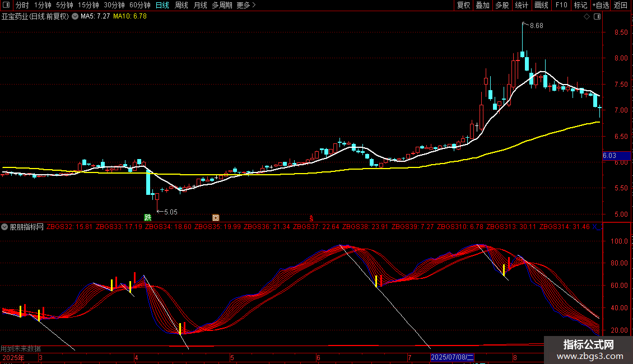Click the ZBGS32: 15.81 value
The width and height of the screenshot is (633, 364).
click(69, 227)
